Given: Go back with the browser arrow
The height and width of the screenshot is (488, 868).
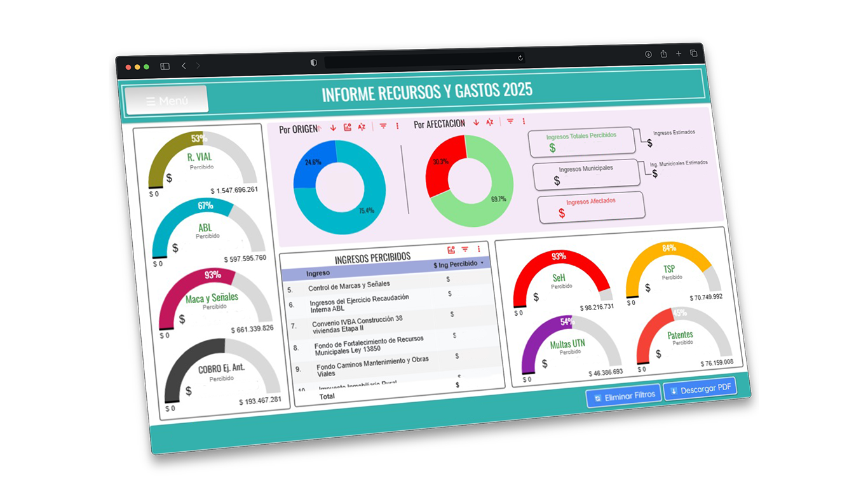Looking at the screenshot, I should (x=184, y=65).
